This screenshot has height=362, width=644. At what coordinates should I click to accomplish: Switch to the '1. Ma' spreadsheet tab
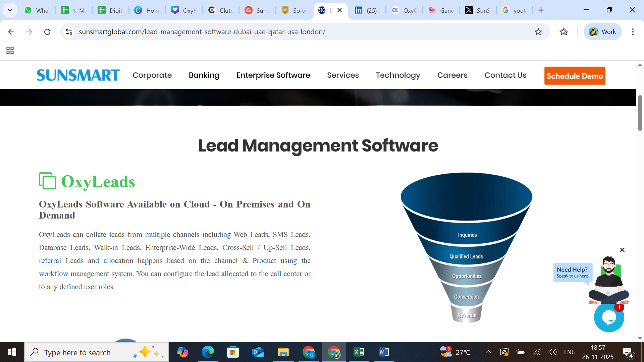click(x=74, y=10)
